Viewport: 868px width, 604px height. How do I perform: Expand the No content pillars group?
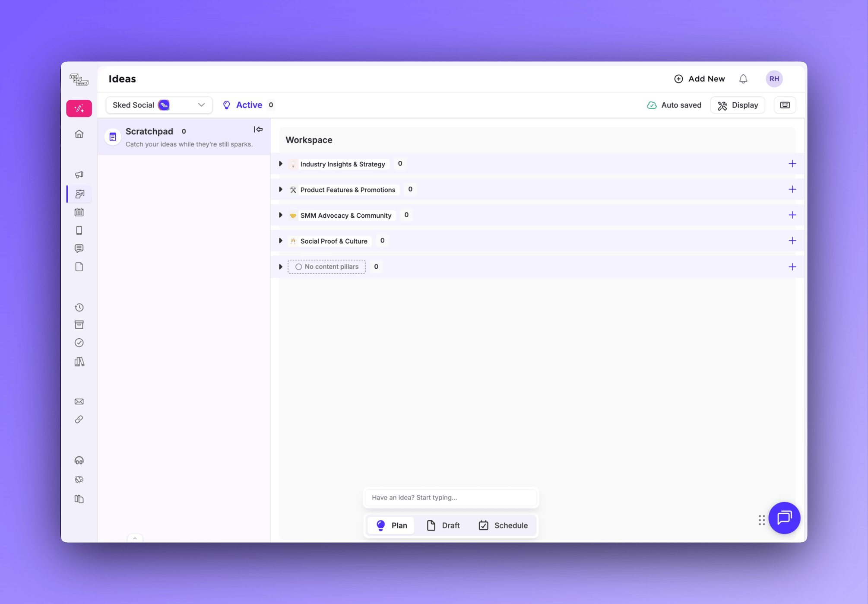coord(281,267)
